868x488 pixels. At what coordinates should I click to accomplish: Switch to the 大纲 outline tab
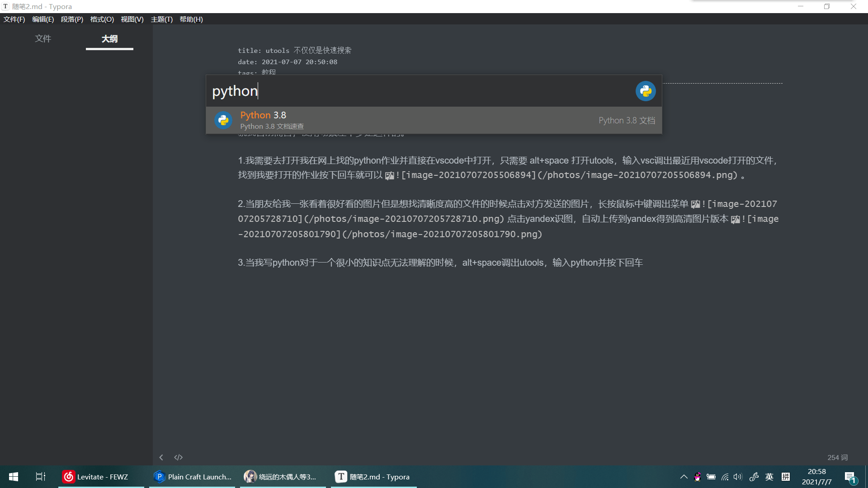[109, 39]
